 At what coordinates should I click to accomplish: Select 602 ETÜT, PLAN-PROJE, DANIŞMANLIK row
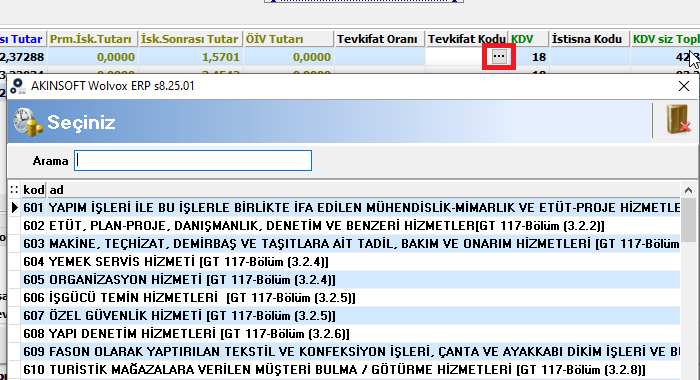(x=350, y=225)
